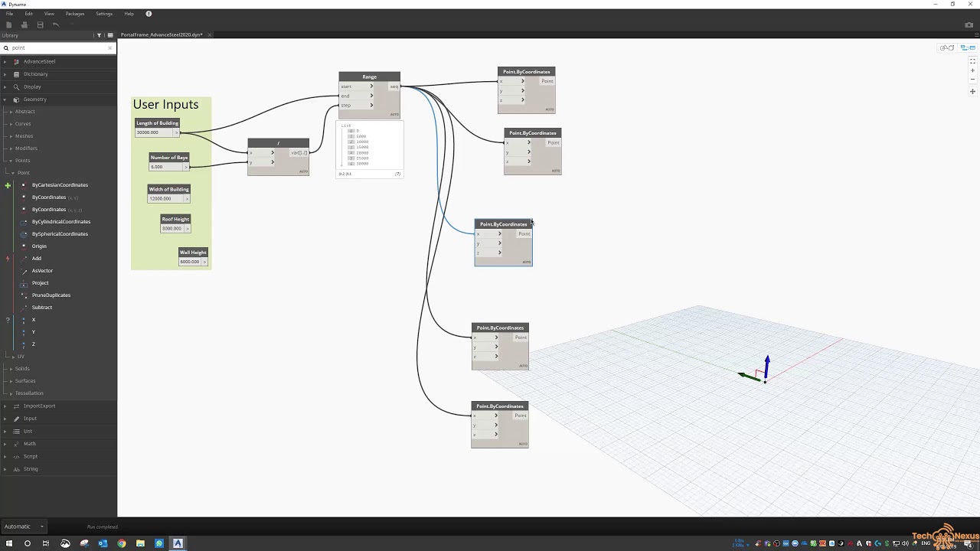Click the camera export image icon
The width and height of the screenshot is (980, 551).
point(969,24)
